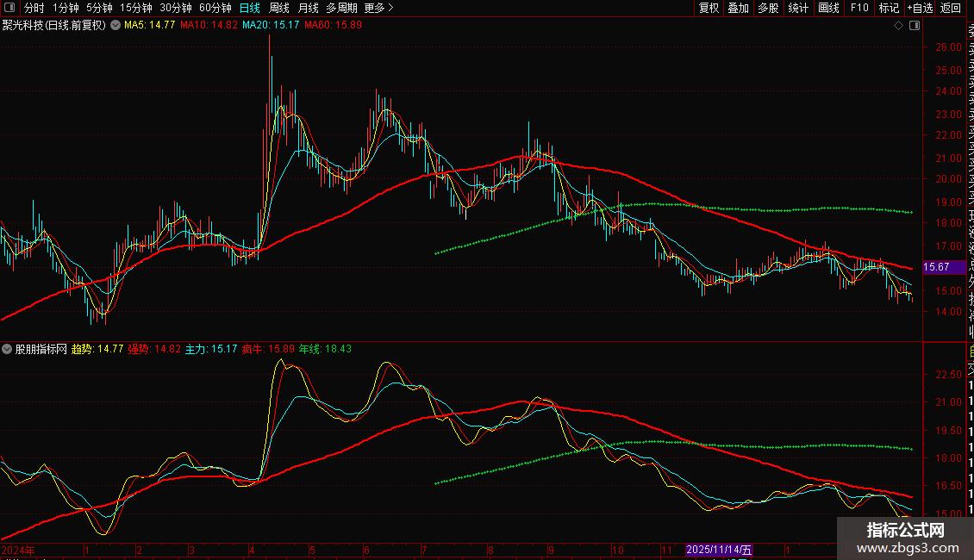Open the 多股 multi-stock view
974x560 pixels.
(x=768, y=8)
